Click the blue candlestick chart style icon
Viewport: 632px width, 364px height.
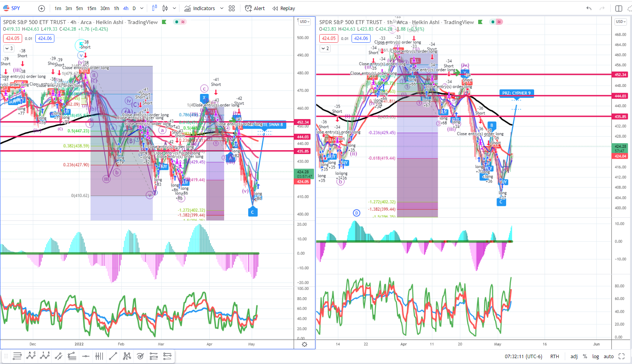[x=155, y=8]
